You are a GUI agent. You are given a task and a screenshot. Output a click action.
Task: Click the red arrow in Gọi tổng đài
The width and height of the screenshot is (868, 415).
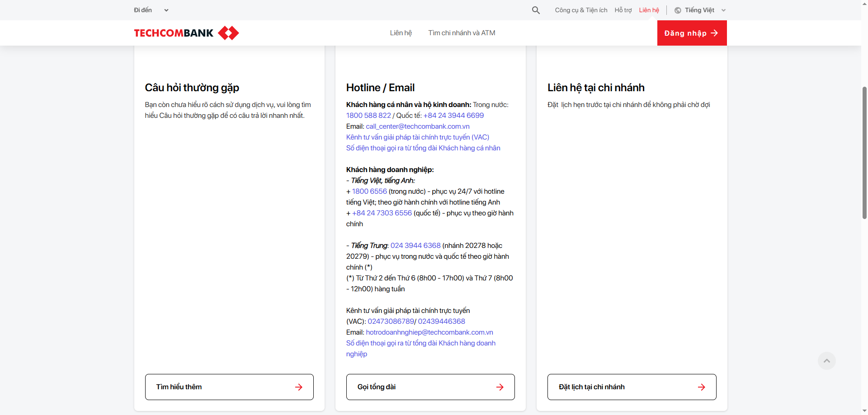(x=500, y=387)
